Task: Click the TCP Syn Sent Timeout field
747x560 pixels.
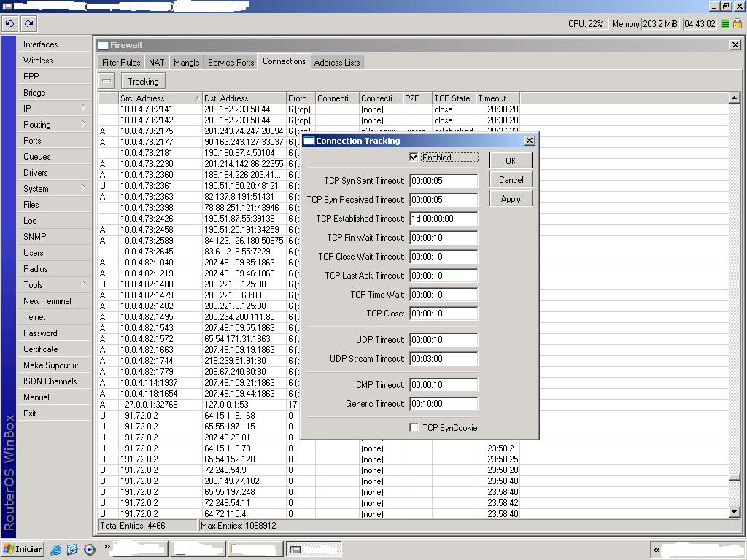Action: point(443,181)
